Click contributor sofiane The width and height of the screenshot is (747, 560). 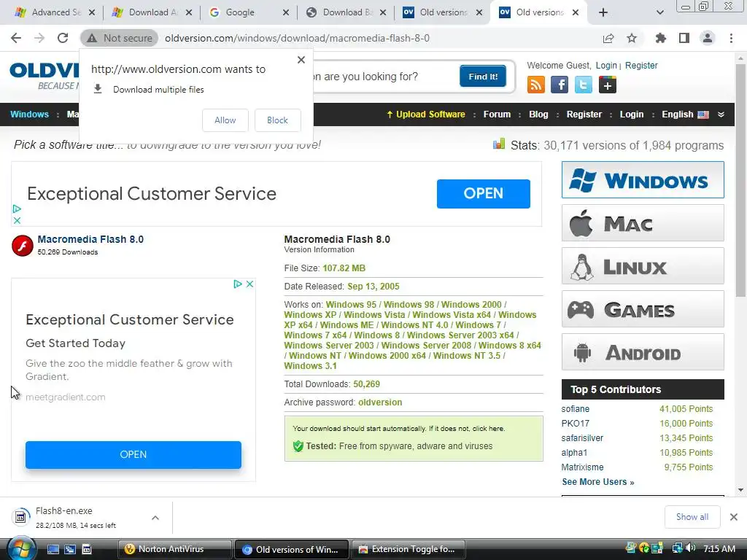(x=575, y=408)
